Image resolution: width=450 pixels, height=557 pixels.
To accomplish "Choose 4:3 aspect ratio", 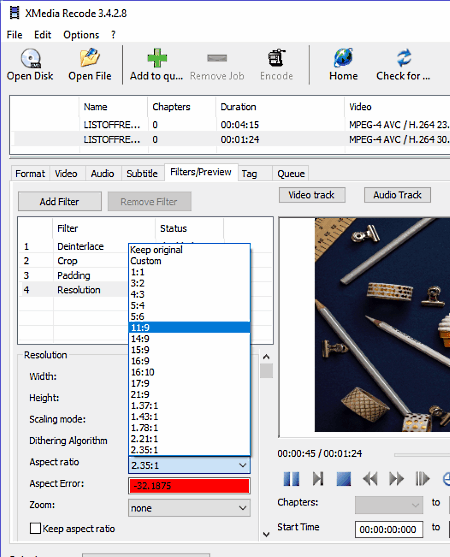I will [189, 294].
